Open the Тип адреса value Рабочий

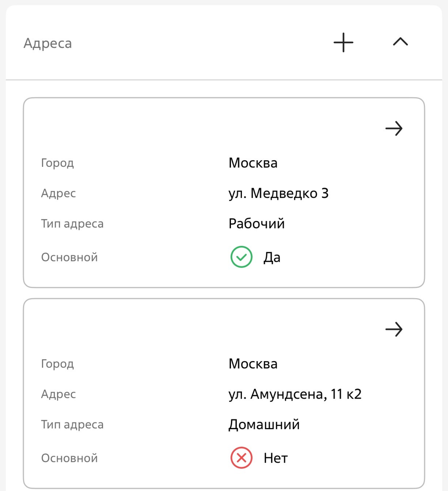pos(256,223)
